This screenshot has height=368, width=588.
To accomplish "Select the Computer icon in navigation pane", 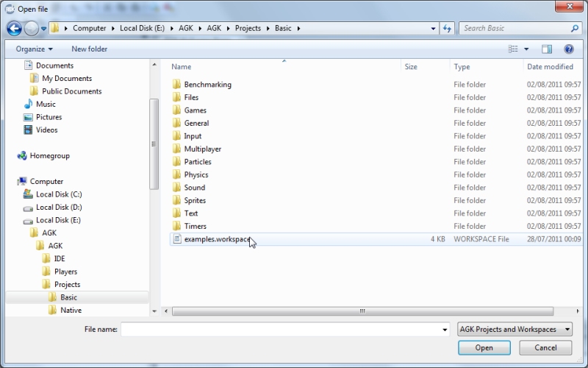I will (22, 181).
